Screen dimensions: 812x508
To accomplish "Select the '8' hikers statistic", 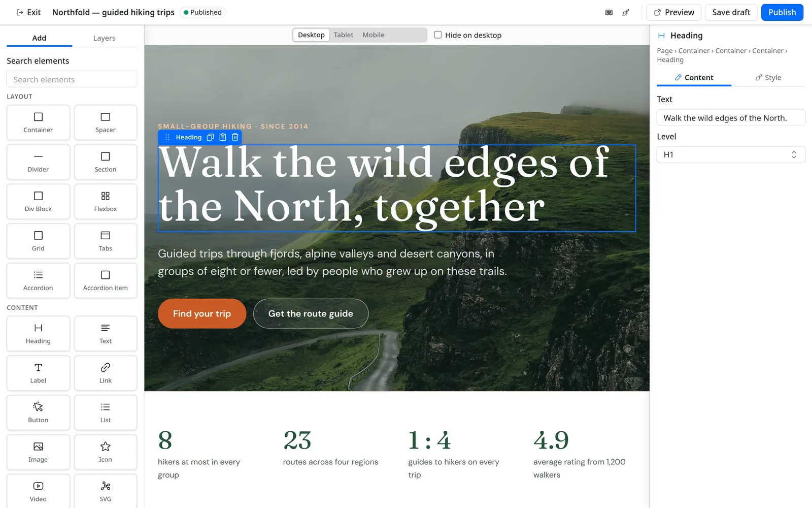I will point(165,440).
